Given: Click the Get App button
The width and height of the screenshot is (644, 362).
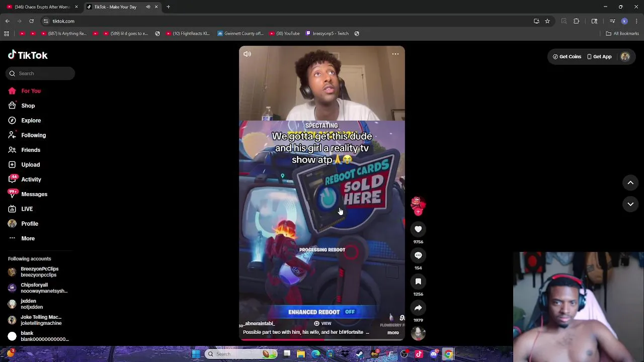Looking at the screenshot, I should pyautogui.click(x=599, y=57).
